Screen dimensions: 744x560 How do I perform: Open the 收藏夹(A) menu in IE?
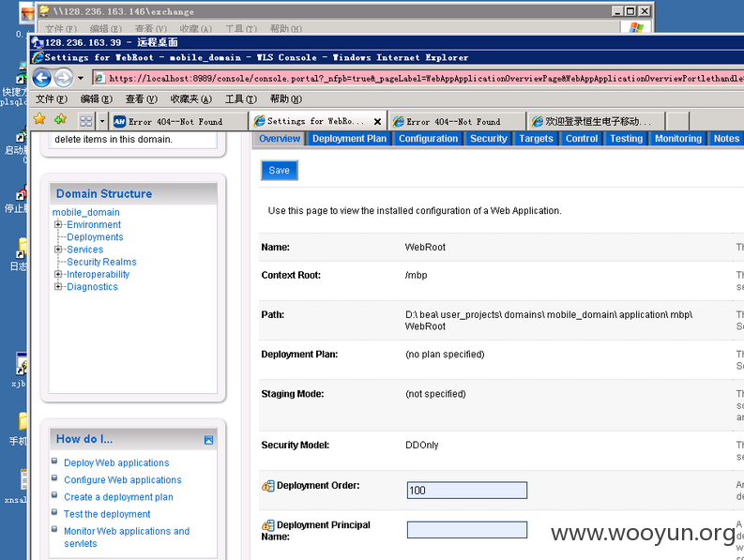[190, 98]
